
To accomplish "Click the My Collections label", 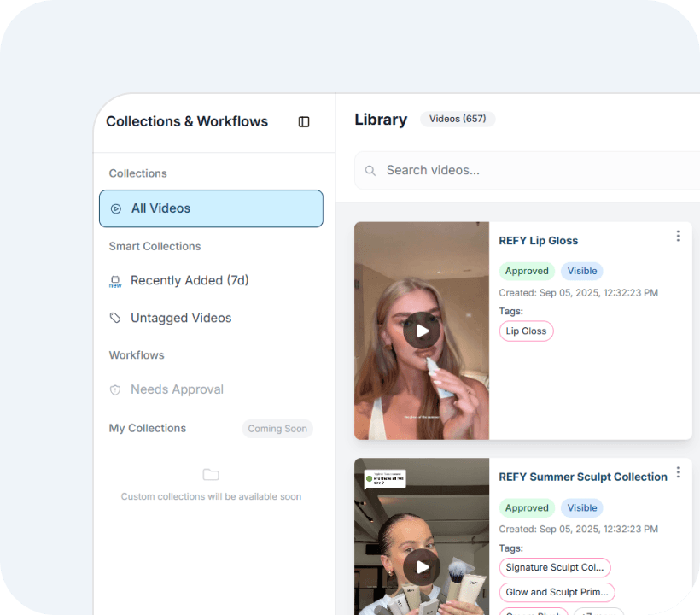I will point(148,428).
